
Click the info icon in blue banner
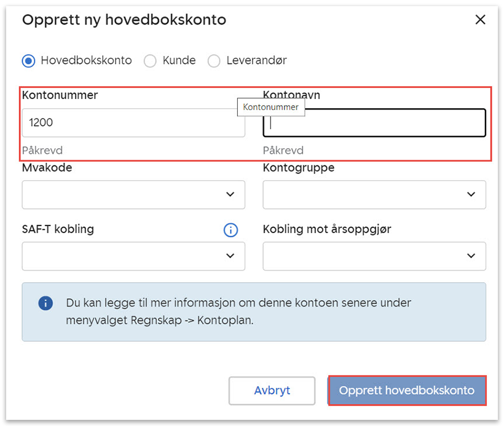[x=45, y=303]
